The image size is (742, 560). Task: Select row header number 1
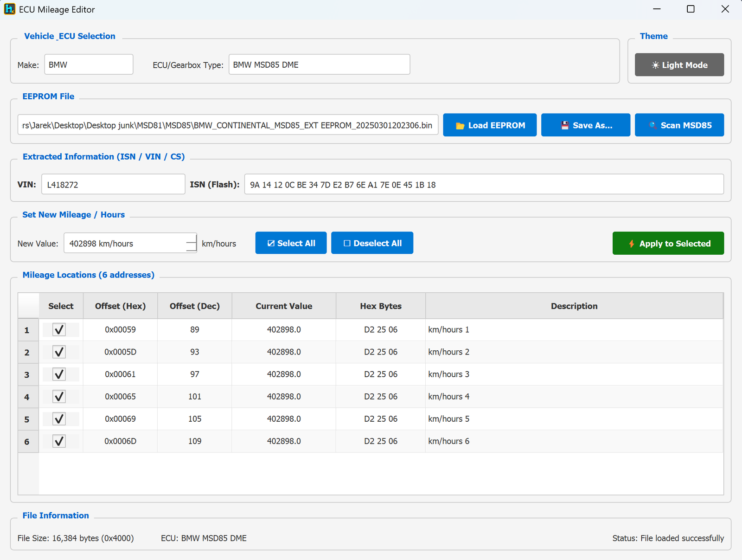click(x=28, y=330)
